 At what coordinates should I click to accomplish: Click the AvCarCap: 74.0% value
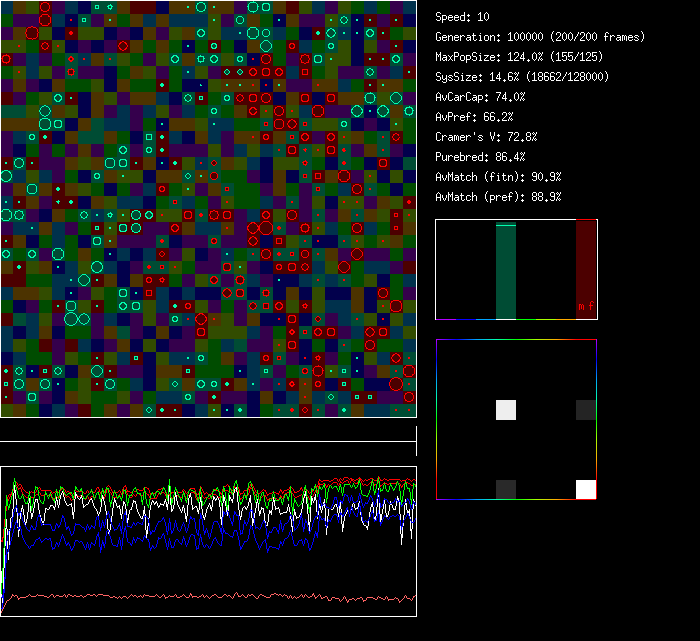pyautogui.click(x=480, y=97)
